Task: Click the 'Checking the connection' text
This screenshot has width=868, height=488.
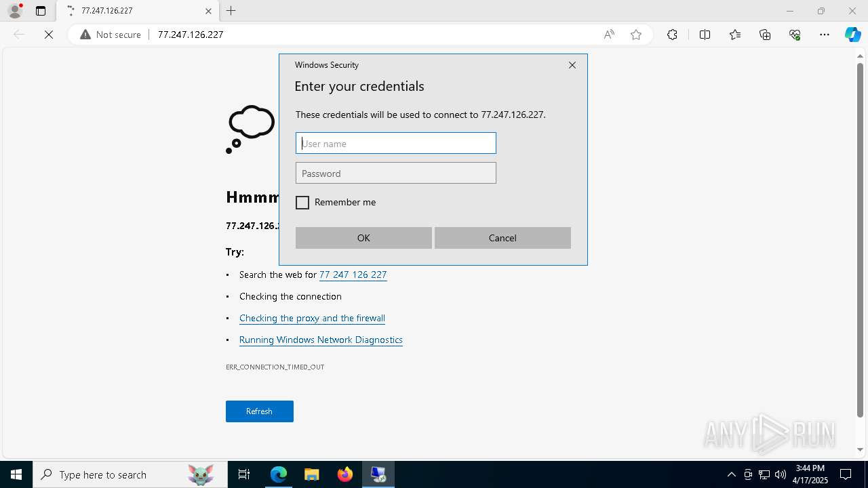Action: (290, 296)
